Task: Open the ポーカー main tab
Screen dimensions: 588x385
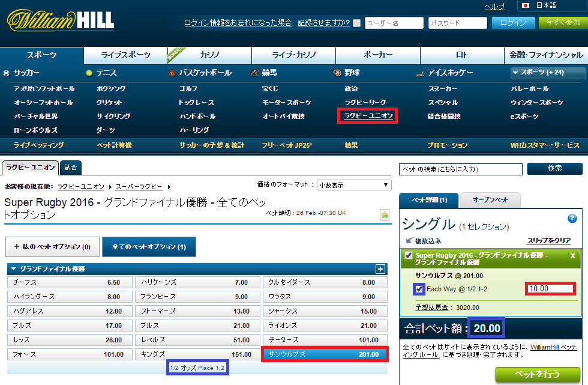Action: [x=377, y=55]
